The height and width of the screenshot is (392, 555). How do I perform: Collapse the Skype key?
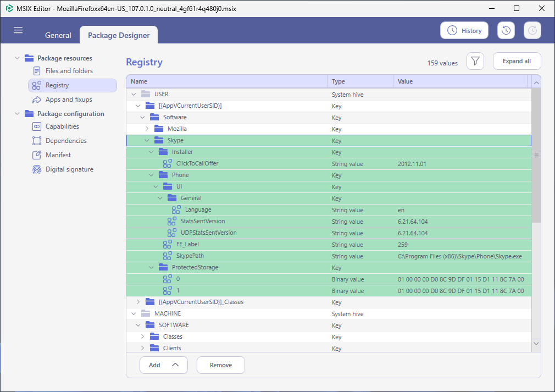[147, 141]
